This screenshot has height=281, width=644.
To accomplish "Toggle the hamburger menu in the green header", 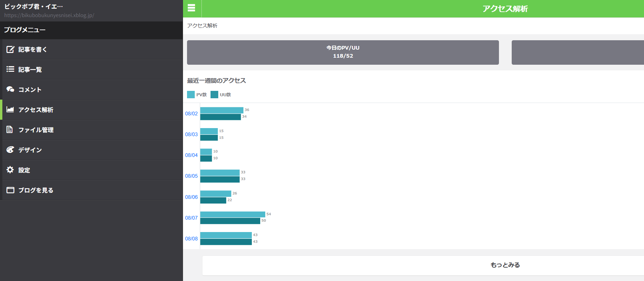I will [x=191, y=8].
